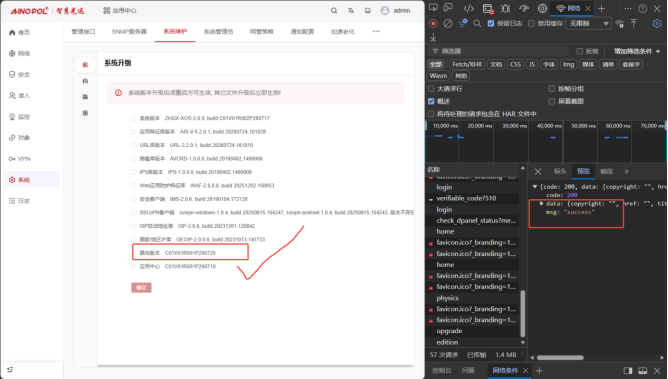The height and width of the screenshot is (379, 668).
Task: Open network search with the magnifier icon in DevTools
Action: click(477, 23)
